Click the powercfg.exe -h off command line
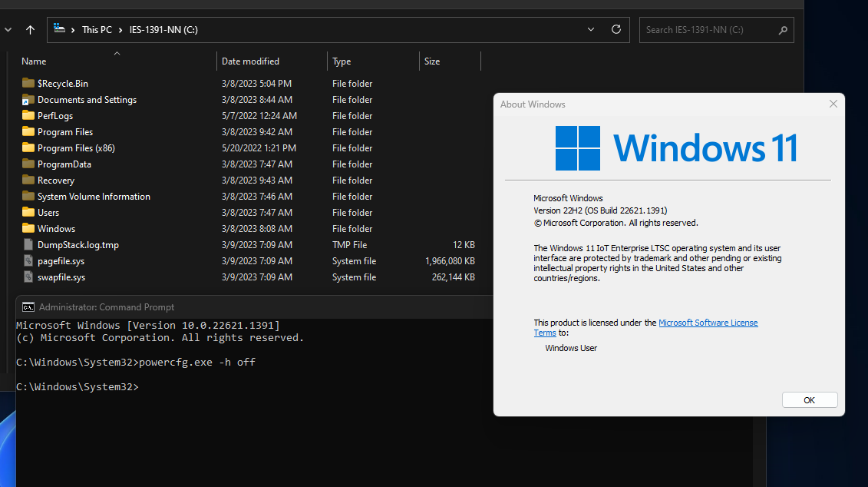 tap(136, 362)
